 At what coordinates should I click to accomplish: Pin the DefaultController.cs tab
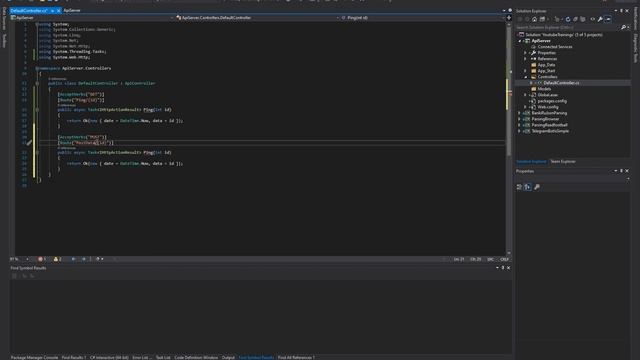[53, 11]
